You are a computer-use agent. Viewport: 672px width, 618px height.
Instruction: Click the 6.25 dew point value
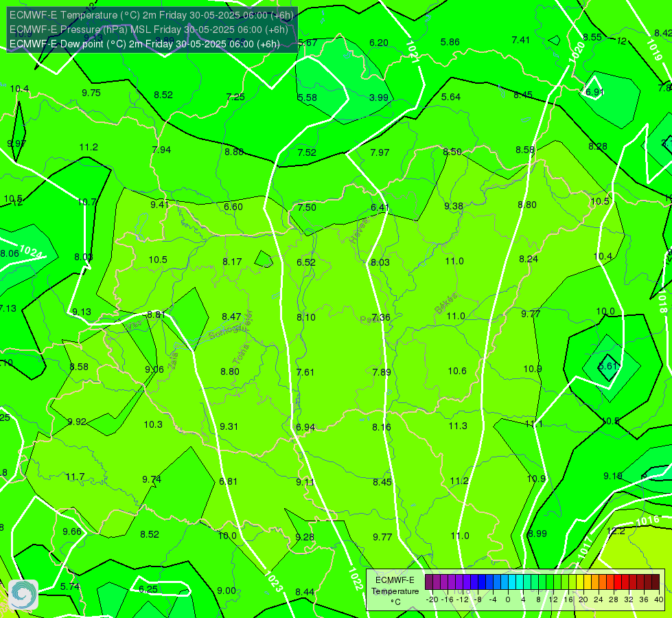(x=148, y=590)
